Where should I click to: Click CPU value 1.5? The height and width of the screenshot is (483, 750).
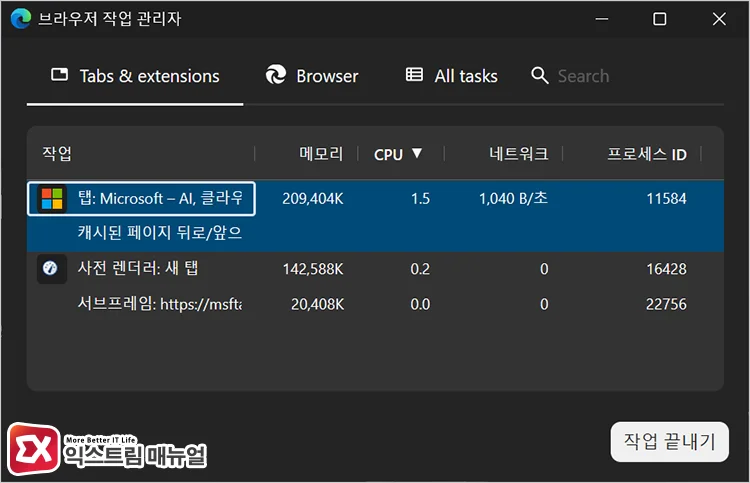[x=420, y=198]
